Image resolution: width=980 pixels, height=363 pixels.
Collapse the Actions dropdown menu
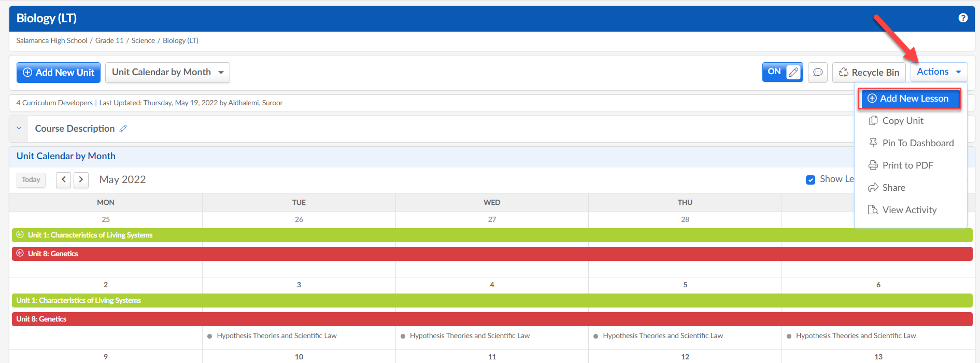pyautogui.click(x=939, y=72)
